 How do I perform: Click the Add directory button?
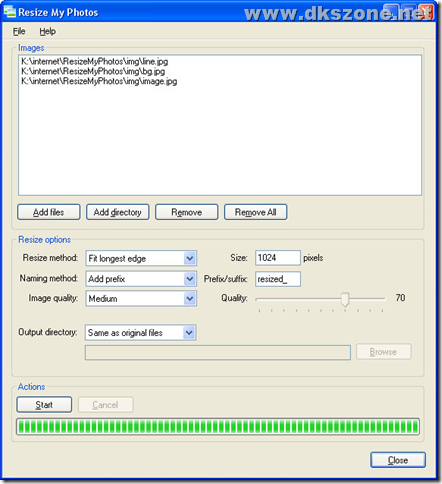pyautogui.click(x=118, y=212)
